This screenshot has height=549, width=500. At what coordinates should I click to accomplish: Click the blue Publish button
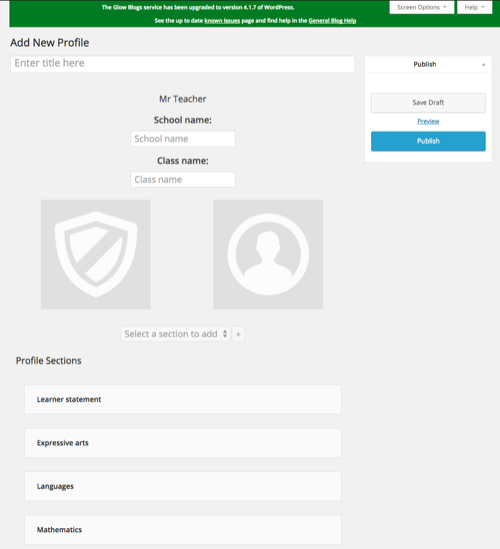pos(428,141)
